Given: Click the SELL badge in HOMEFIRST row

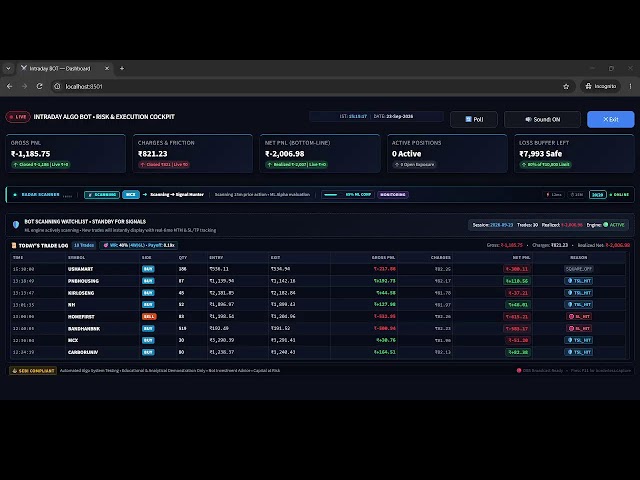Looking at the screenshot, I should [149, 316].
